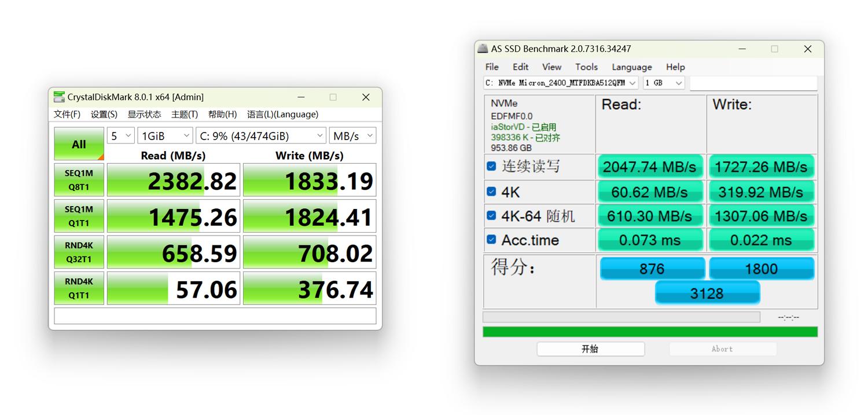868x415 pixels.
Task: Expand the 1GiB test size dropdown
Action: coord(165,136)
